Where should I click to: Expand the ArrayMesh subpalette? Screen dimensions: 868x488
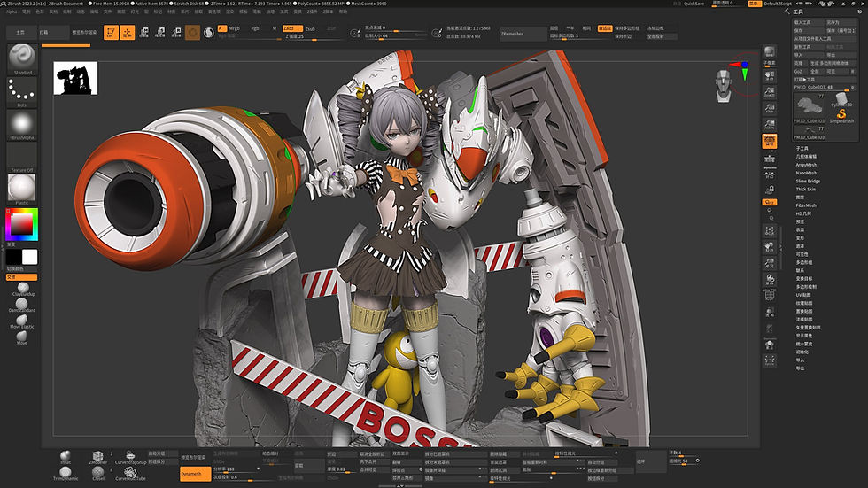(x=806, y=165)
